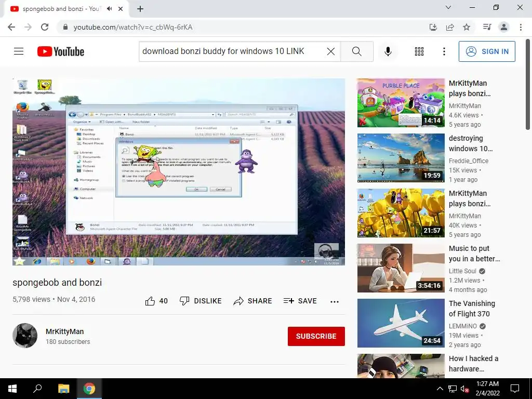Select the spongebob and bonzi tab
Image resolution: width=532 pixels, height=399 pixels.
coord(66,9)
